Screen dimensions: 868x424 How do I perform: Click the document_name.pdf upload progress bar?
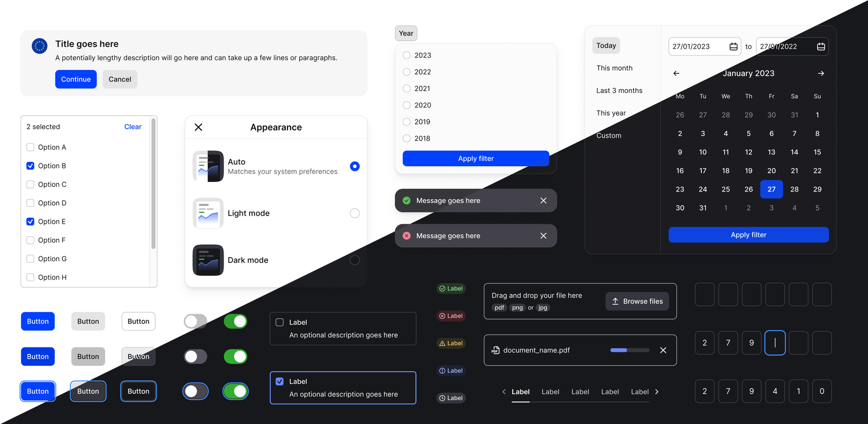630,350
